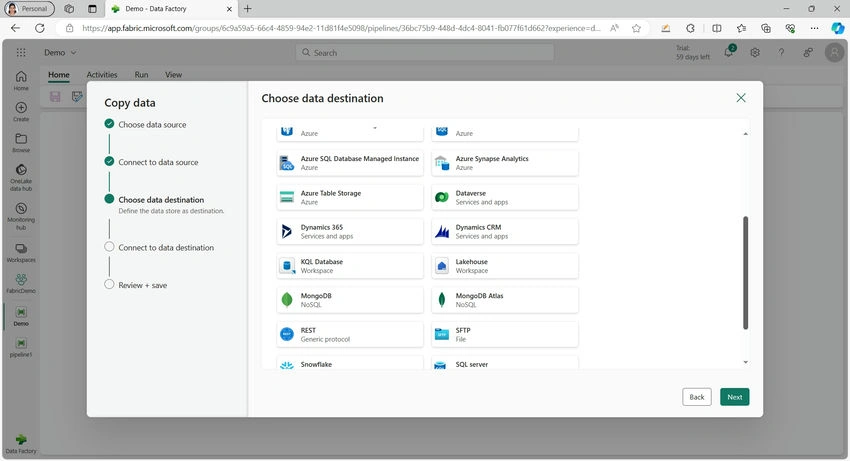
Task: Select the Lakehouse icon
Action: [442, 266]
